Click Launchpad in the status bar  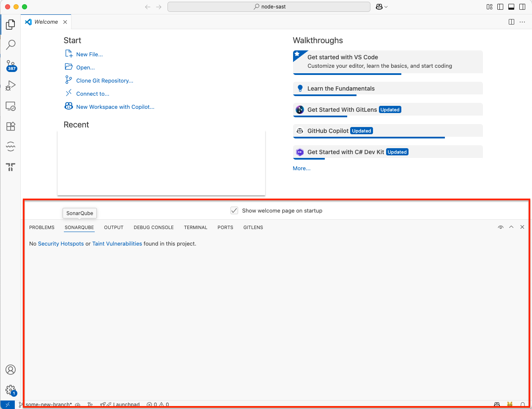click(x=120, y=405)
